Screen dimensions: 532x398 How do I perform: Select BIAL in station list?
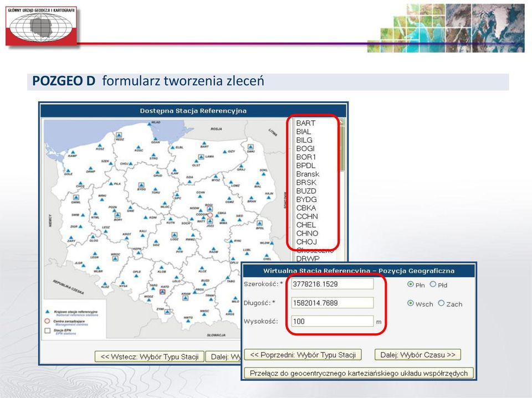(303, 132)
